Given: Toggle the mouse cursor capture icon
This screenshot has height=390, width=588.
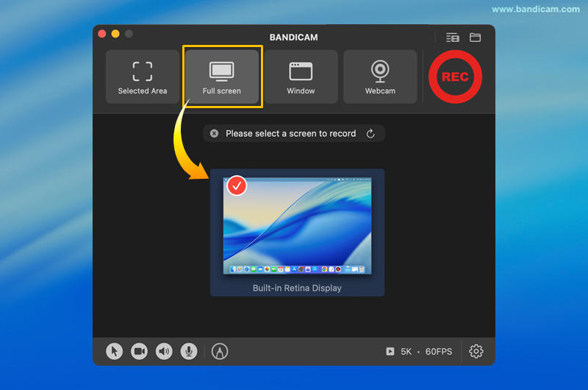Looking at the screenshot, I should tap(114, 352).
